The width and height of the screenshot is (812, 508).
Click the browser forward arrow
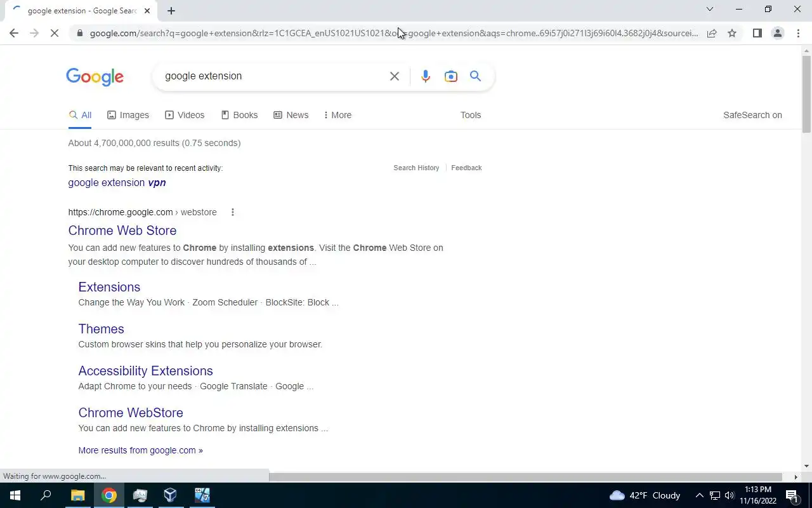34,33
